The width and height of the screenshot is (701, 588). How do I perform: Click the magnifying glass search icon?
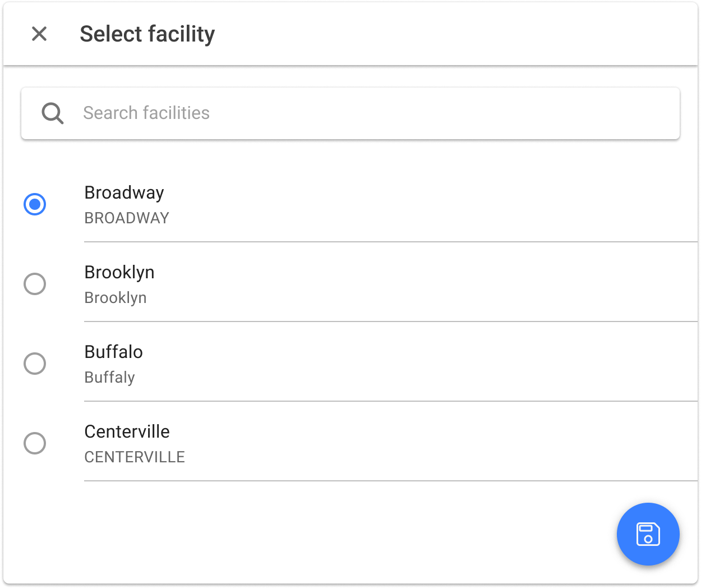[52, 113]
